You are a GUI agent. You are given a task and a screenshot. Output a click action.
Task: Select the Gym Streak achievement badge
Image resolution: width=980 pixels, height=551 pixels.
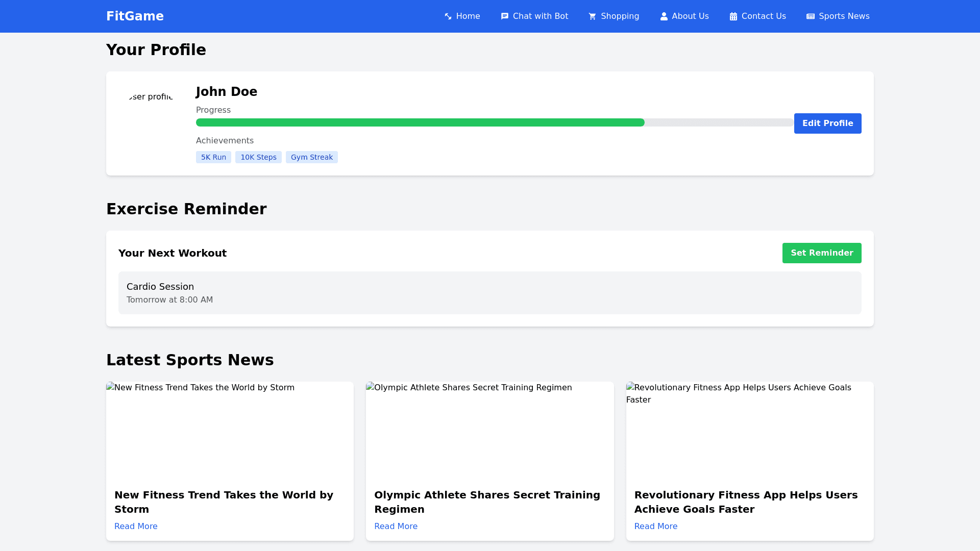[x=311, y=157]
